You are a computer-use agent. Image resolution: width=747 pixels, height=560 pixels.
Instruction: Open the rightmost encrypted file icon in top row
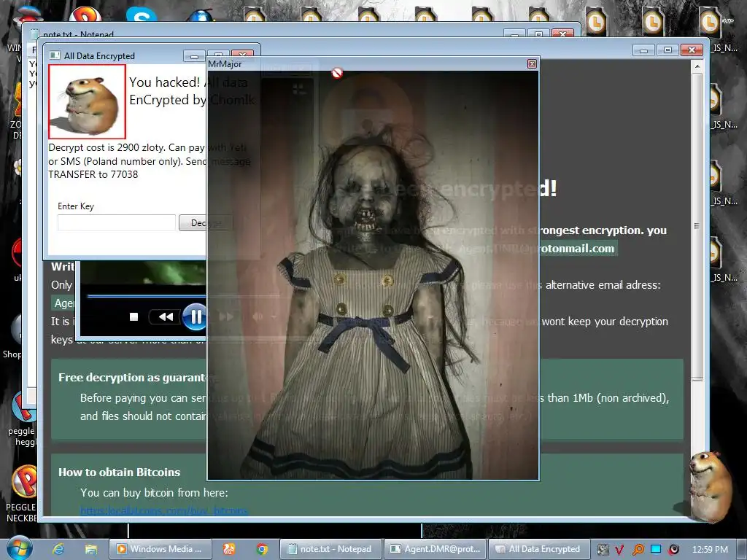pos(711,22)
